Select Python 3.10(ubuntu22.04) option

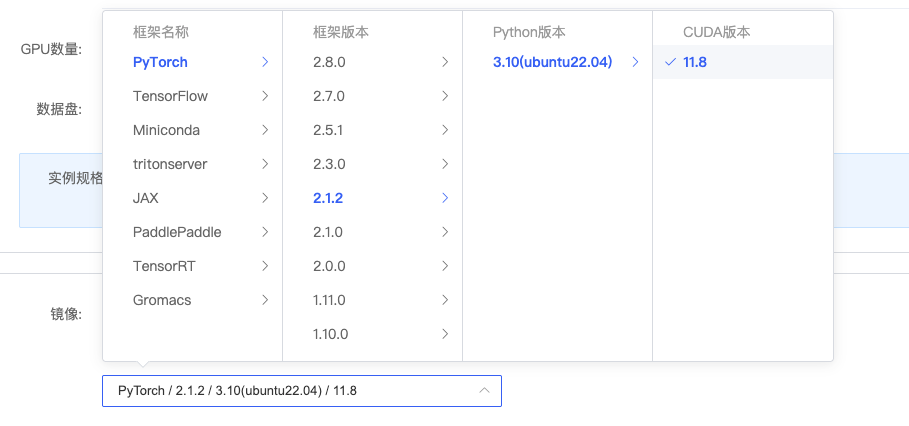[558, 62]
